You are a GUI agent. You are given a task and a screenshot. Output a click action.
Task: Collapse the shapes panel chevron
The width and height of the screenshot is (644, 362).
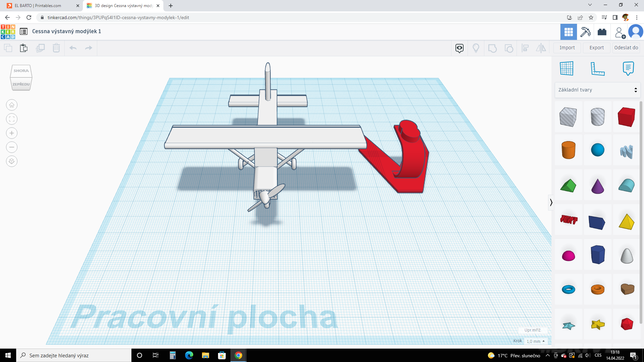coord(551,202)
